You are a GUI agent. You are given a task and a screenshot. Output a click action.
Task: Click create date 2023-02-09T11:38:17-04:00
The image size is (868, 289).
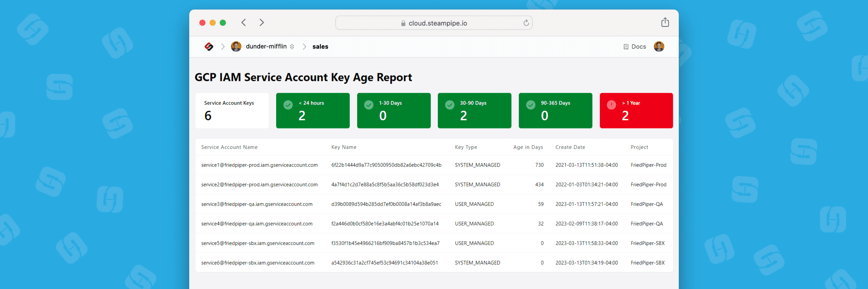586,223
